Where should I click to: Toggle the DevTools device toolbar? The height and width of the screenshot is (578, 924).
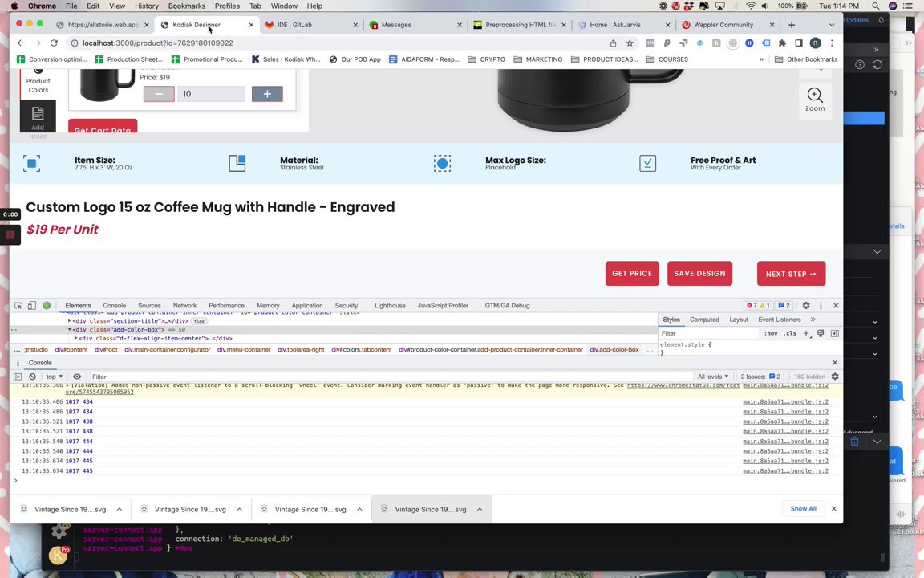pos(32,306)
